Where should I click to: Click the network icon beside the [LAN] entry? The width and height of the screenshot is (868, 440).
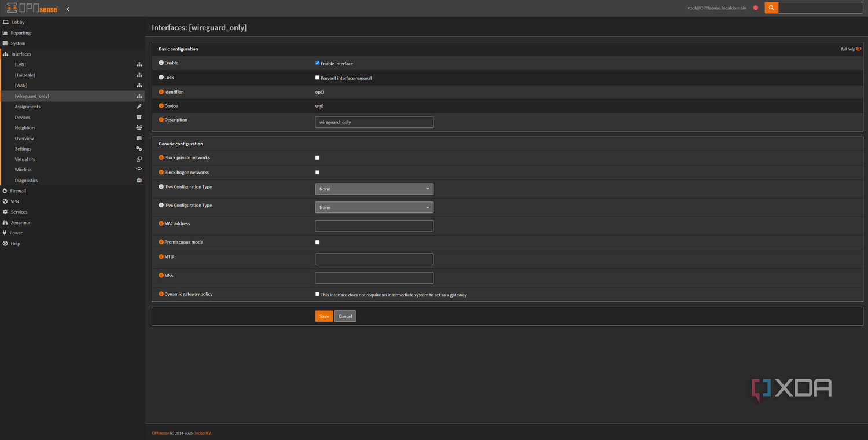pos(139,64)
